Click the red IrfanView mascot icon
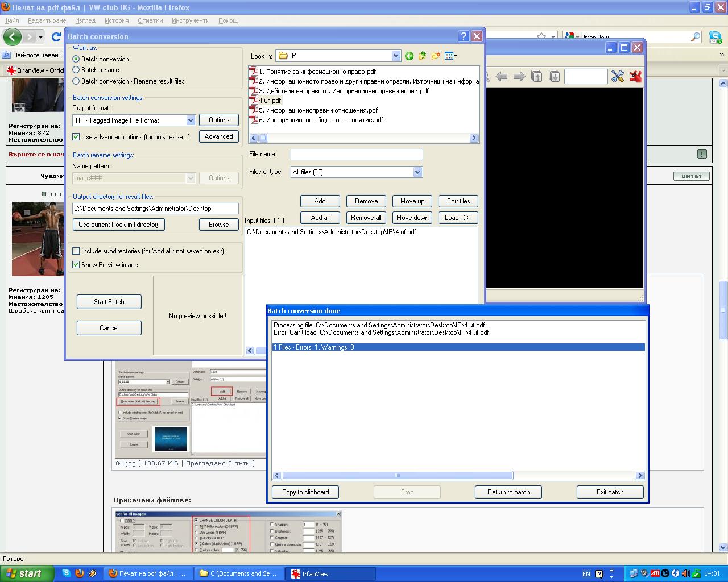 coord(635,76)
